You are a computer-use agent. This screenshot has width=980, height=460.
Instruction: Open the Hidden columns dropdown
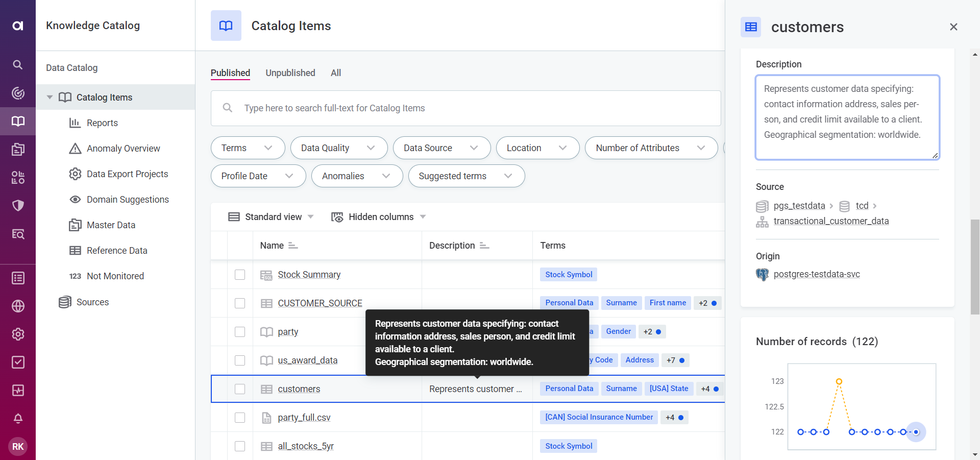(x=379, y=217)
